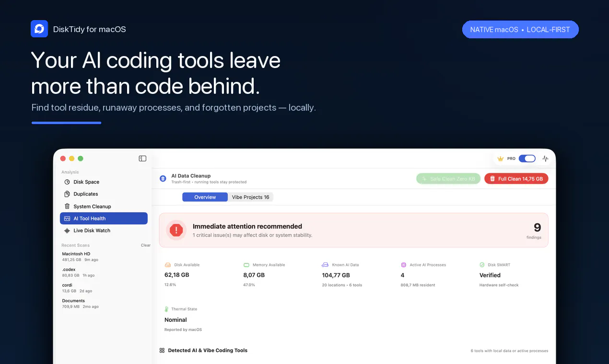Image resolution: width=609 pixels, height=364 pixels.
Task: Click the 808,7 MB resident text
Action: 418,285
